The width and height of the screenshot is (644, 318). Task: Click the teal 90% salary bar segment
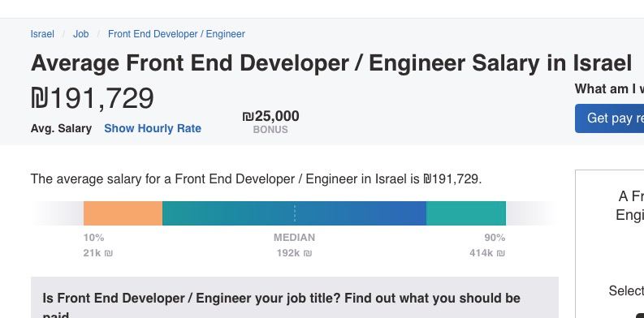point(466,213)
